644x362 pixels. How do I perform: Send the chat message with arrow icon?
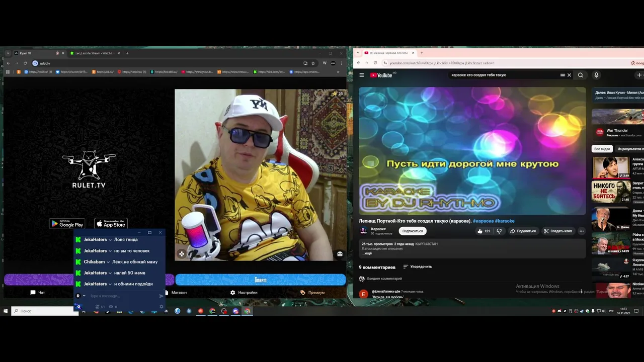pos(161,296)
